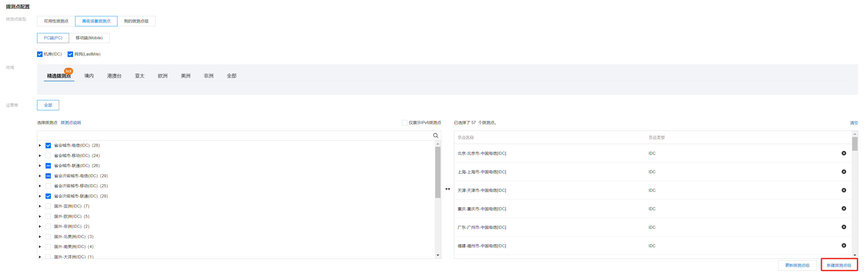Select the 移动端(Mobile) tab

(x=89, y=38)
